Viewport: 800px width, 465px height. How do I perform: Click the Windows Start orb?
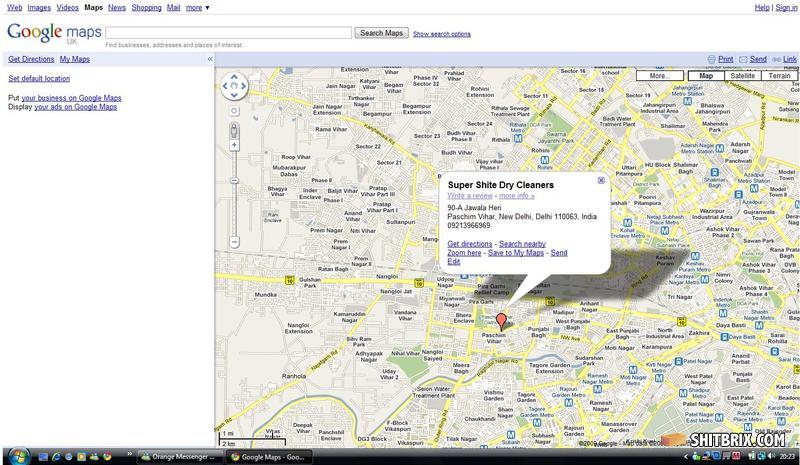click(18, 456)
